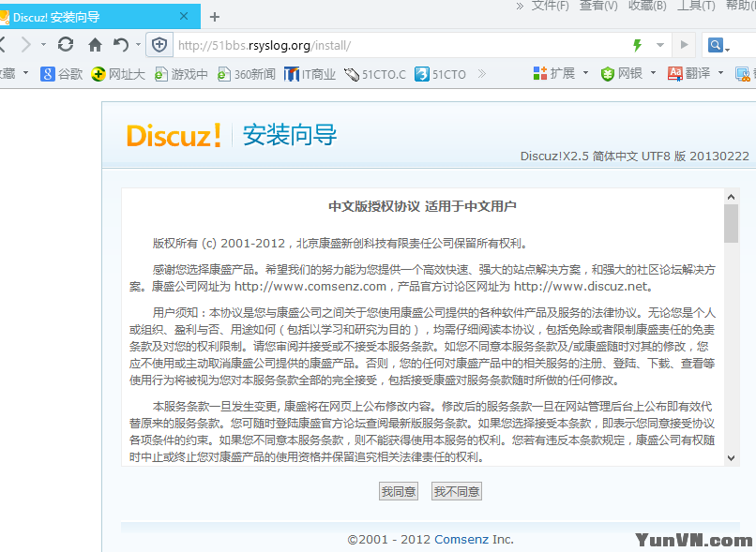Screen dimensions: 756x552
Task: Click the 安装向导 title text
Action: point(289,135)
